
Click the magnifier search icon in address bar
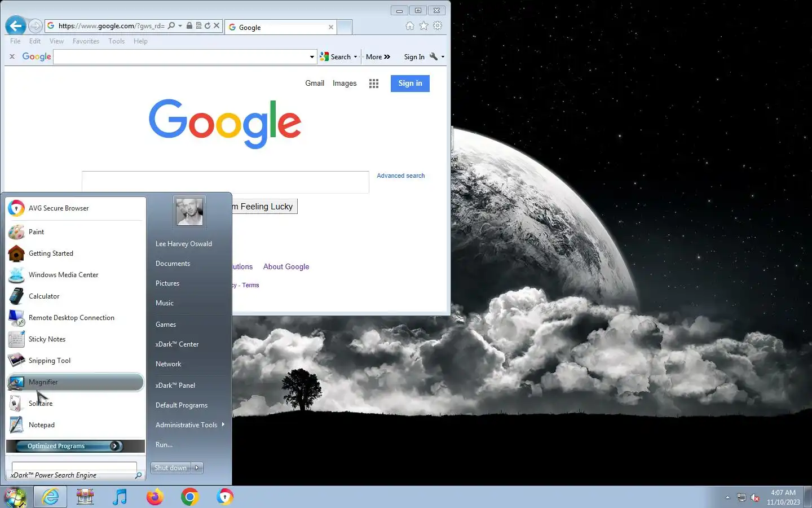coord(171,25)
